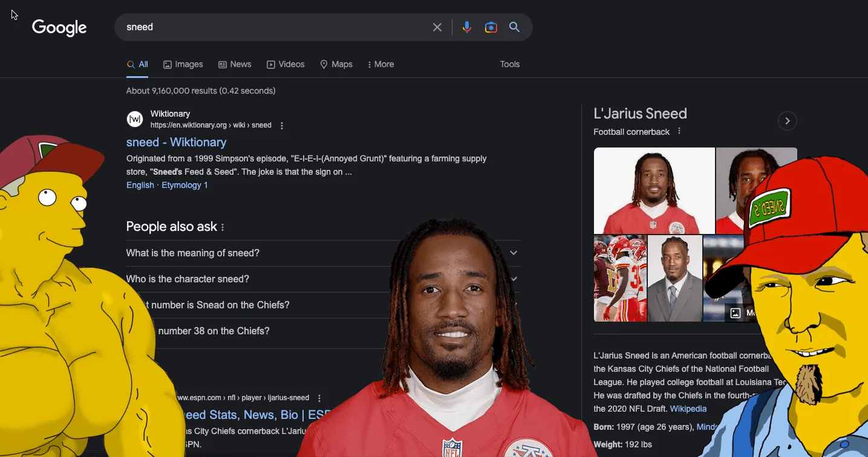Open the 'Etymology 1' sublink
This screenshot has height=457, width=868.
[184, 185]
